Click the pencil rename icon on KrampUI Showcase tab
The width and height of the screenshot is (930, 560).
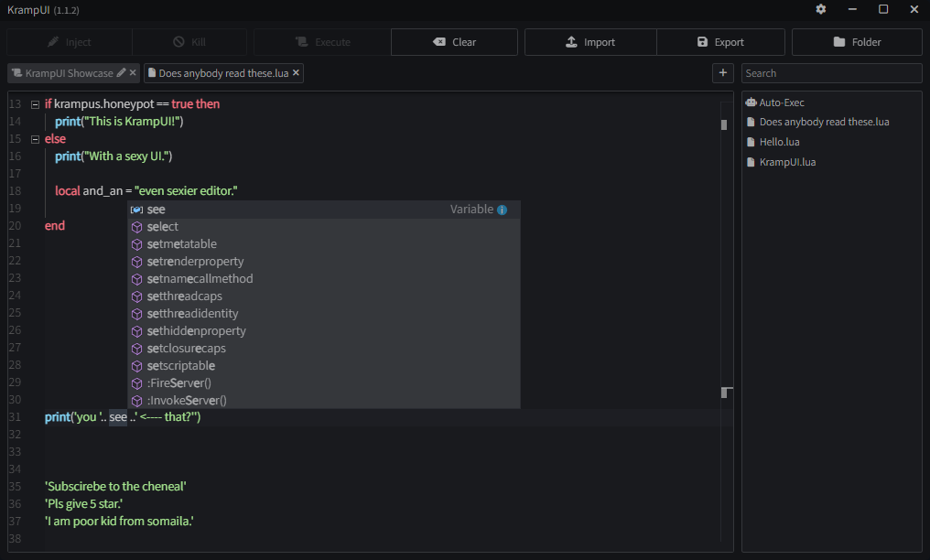tap(121, 73)
